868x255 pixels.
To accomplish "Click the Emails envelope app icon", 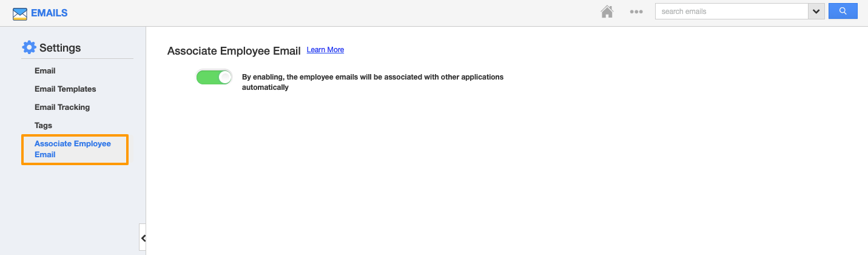I will click(x=20, y=13).
